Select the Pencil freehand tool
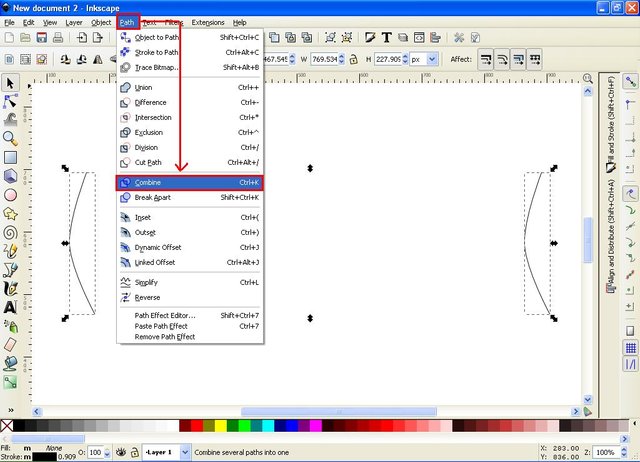640x462 pixels. (10, 251)
